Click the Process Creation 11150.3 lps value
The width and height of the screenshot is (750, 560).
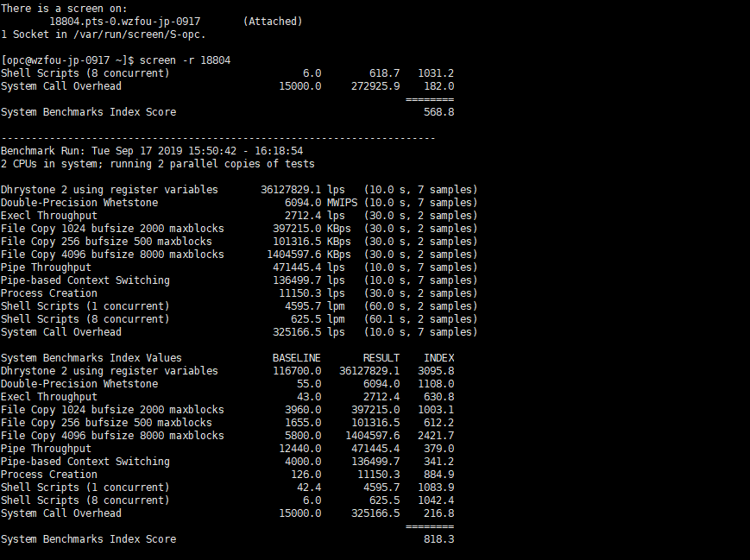pyautogui.click(x=312, y=293)
